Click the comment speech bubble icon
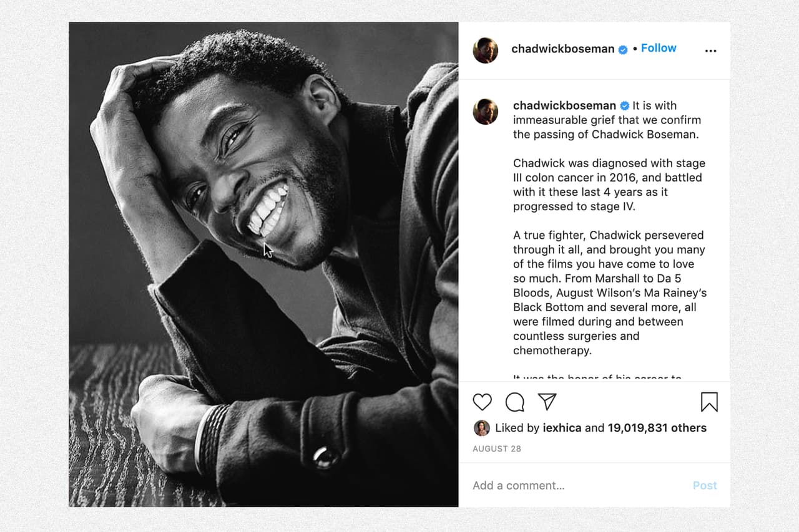The height and width of the screenshot is (532, 799). 514,402
